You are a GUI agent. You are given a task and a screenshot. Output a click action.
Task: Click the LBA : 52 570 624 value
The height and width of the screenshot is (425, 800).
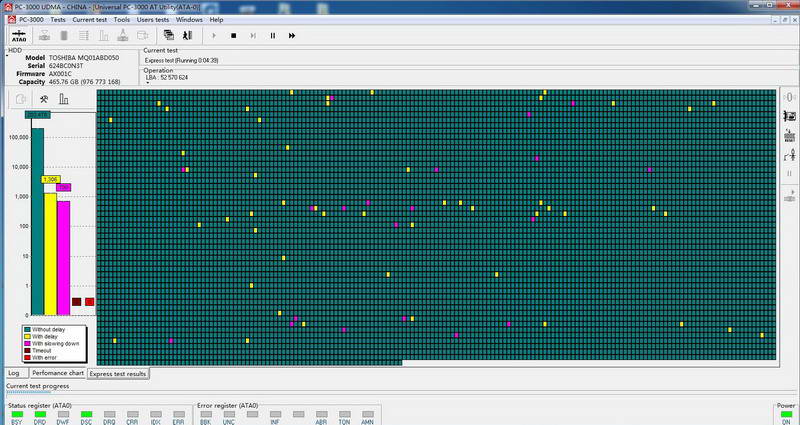click(167, 78)
